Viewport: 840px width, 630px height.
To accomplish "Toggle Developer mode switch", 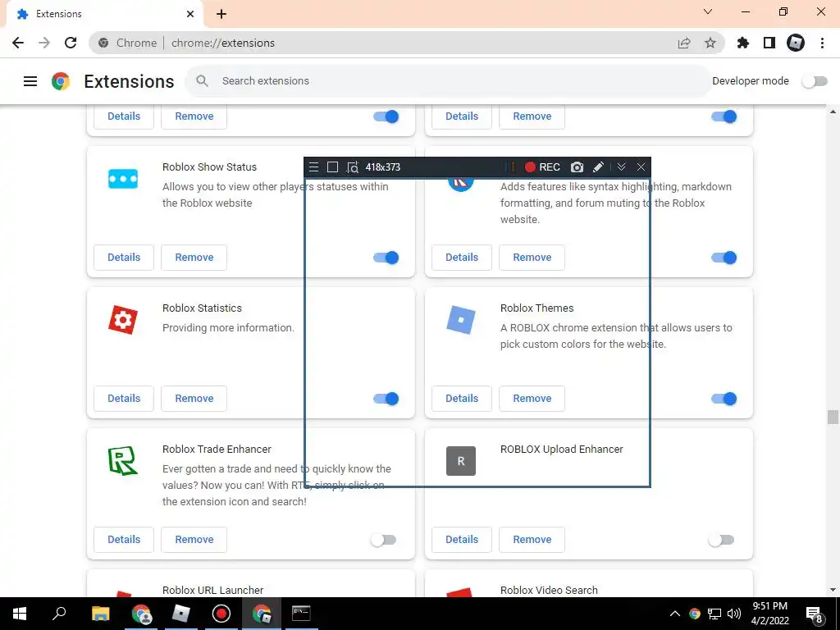I will click(815, 81).
